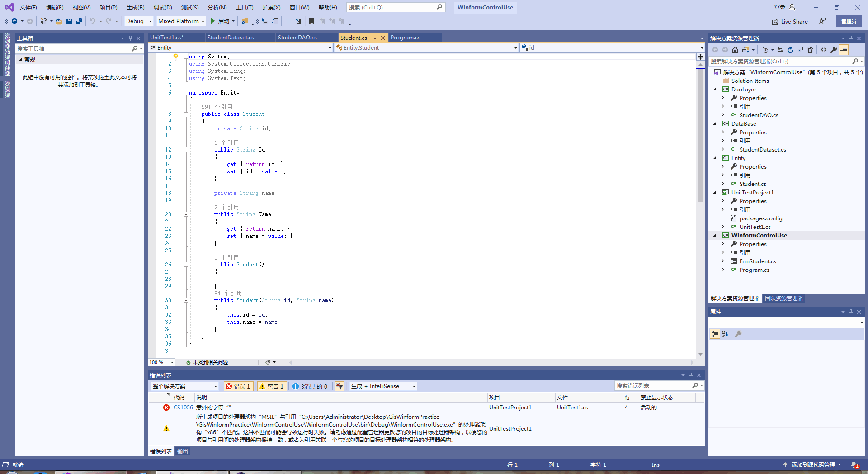This screenshot has width=868, height=474.
Task: Open the 文件(F) menu
Action: point(28,7)
